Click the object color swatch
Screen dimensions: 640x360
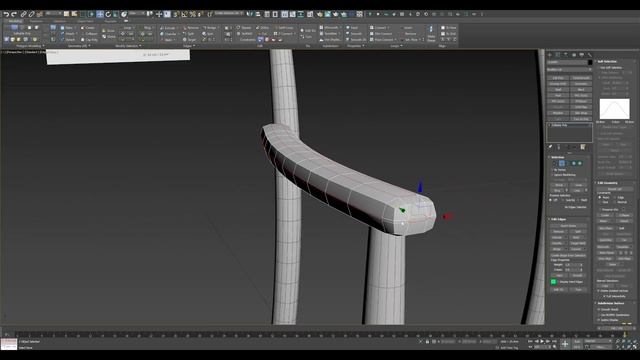click(x=590, y=62)
